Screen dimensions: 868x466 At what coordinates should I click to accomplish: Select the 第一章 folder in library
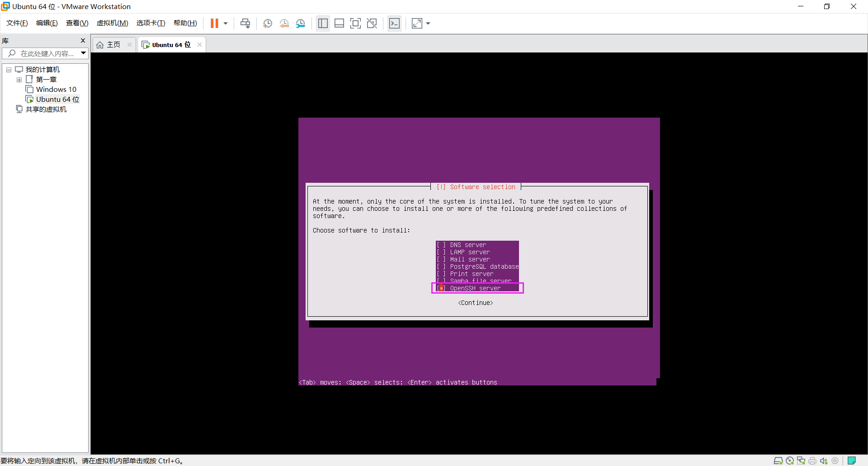[46, 80]
